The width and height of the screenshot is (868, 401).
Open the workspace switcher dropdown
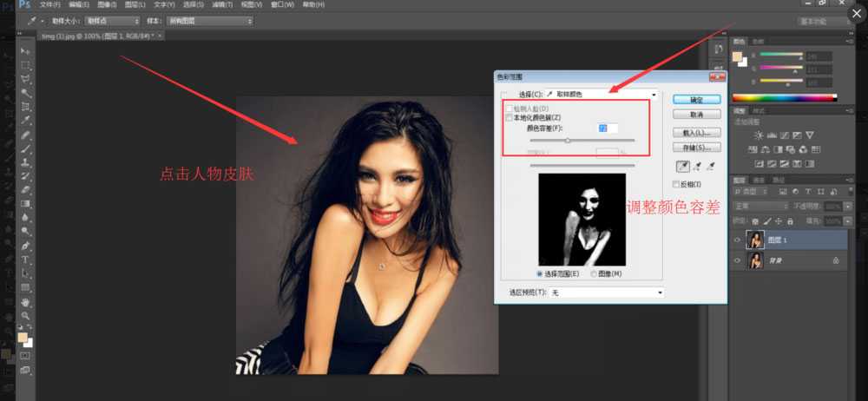[x=825, y=21]
